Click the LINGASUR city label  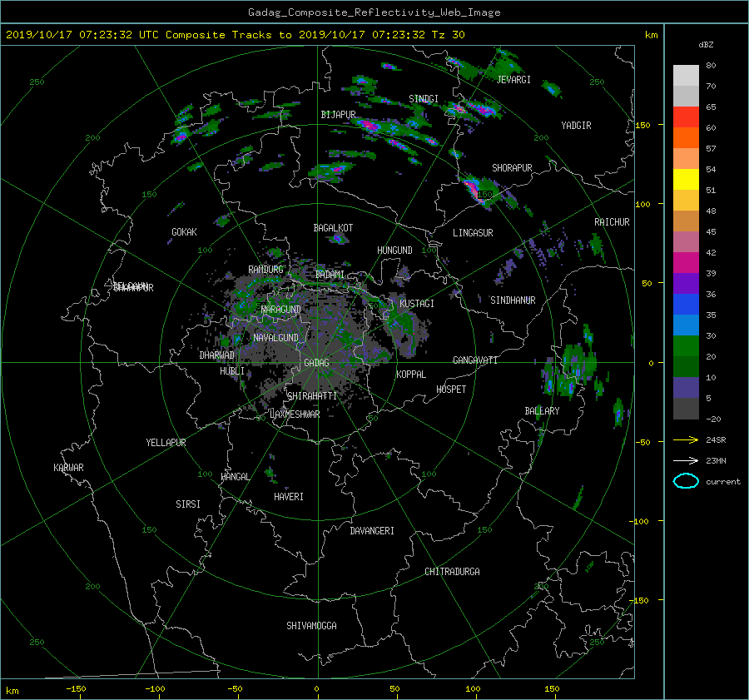pos(473,233)
